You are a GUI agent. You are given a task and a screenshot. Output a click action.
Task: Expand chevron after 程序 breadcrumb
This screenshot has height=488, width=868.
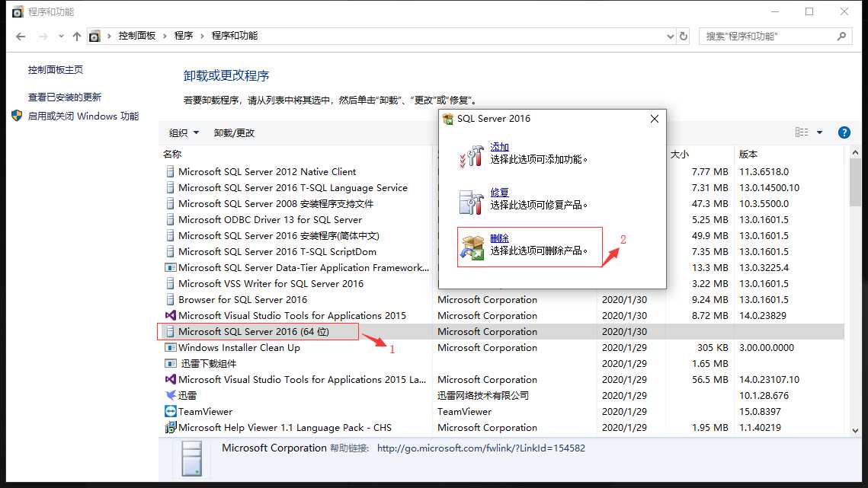point(202,36)
